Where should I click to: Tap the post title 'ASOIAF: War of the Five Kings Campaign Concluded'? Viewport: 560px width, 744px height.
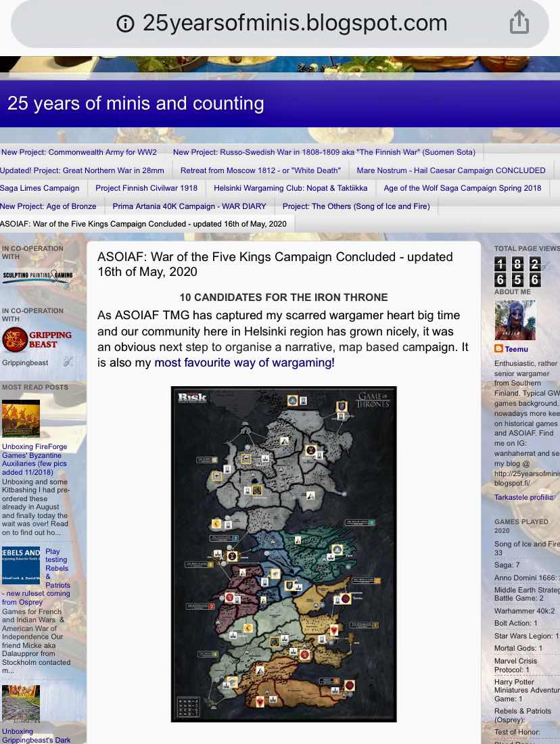tap(275, 264)
